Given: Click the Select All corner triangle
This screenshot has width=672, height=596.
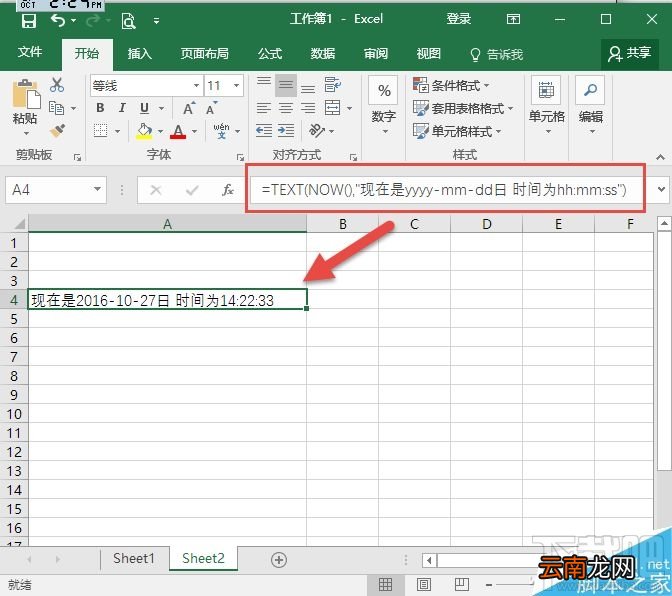Looking at the screenshot, I should (x=20, y=224).
